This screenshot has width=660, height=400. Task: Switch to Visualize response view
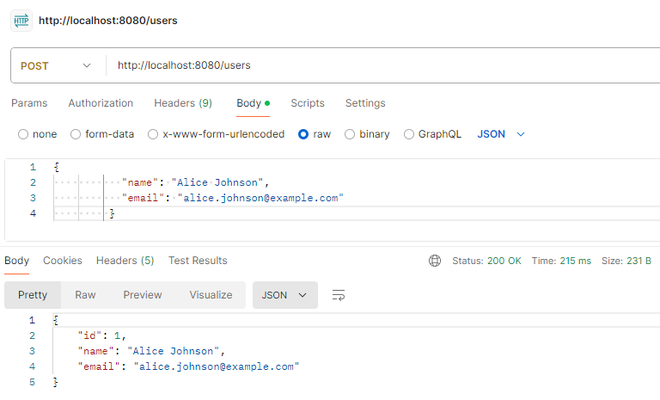pos(211,295)
